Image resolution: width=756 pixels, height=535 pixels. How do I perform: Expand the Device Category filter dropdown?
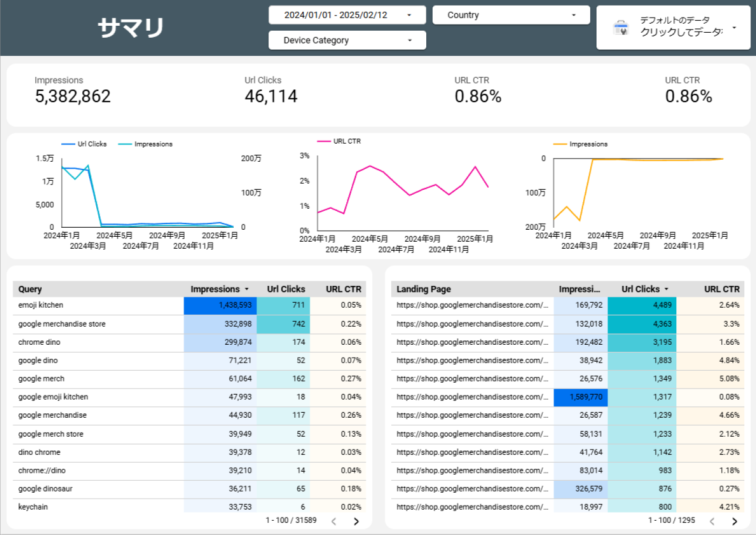(x=346, y=40)
